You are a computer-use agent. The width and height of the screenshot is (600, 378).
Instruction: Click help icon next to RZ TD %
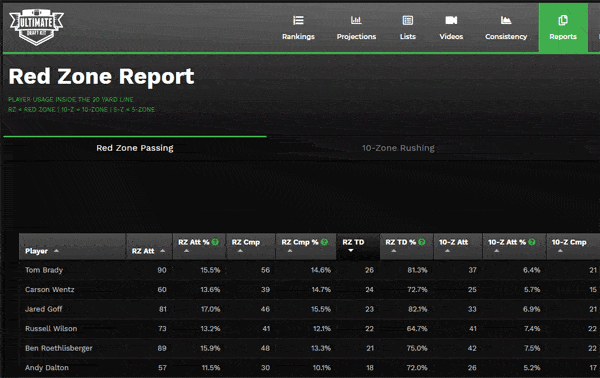(422, 242)
